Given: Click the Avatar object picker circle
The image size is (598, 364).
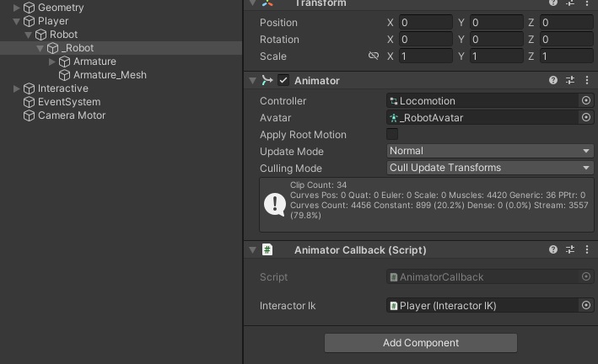Looking at the screenshot, I should pos(586,118).
